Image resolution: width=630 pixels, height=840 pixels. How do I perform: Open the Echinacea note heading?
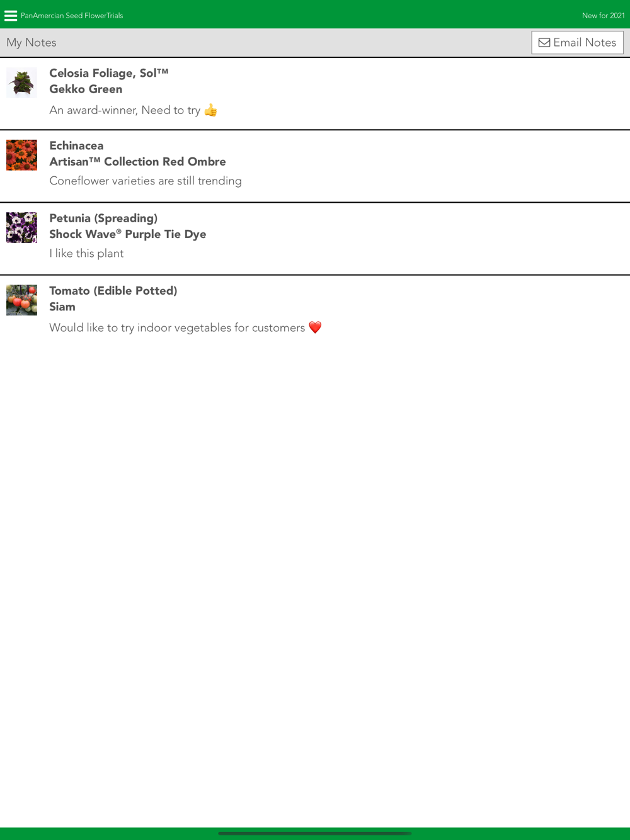tap(76, 145)
